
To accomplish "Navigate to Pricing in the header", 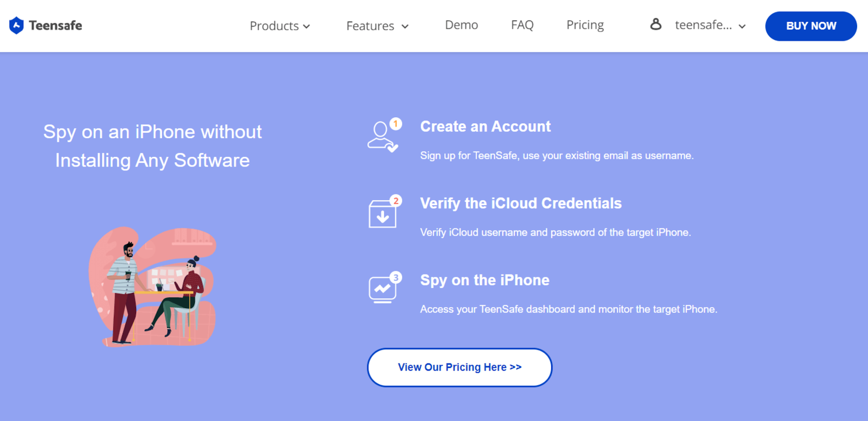I will 585,25.
